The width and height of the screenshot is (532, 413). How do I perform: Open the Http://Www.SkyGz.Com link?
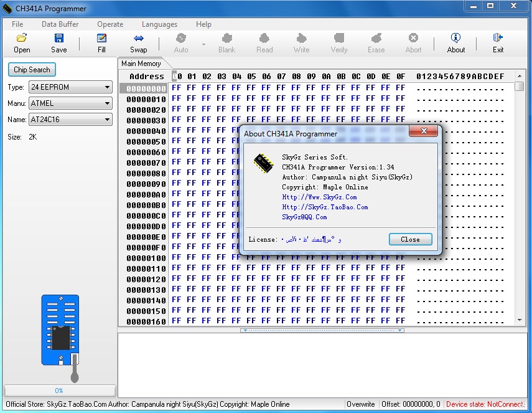tap(319, 197)
